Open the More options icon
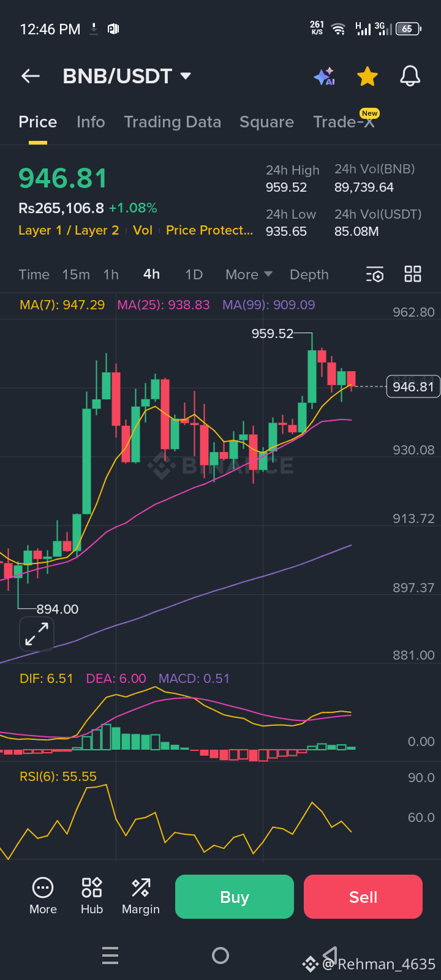 pyautogui.click(x=43, y=895)
